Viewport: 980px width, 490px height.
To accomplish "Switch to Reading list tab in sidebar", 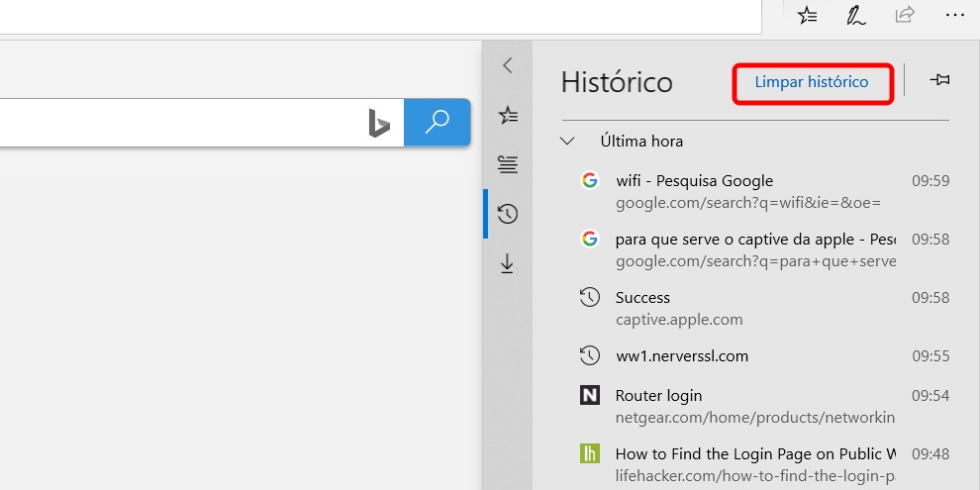I will (508, 164).
